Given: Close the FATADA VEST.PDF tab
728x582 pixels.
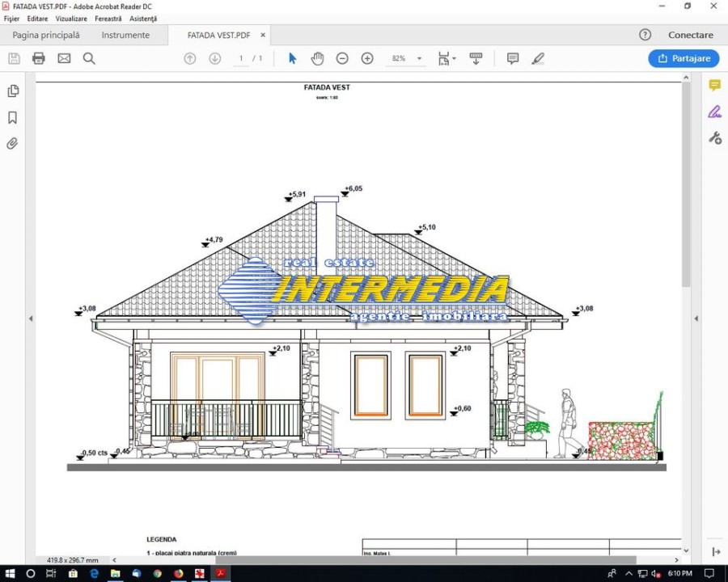Looking at the screenshot, I should [x=263, y=35].
